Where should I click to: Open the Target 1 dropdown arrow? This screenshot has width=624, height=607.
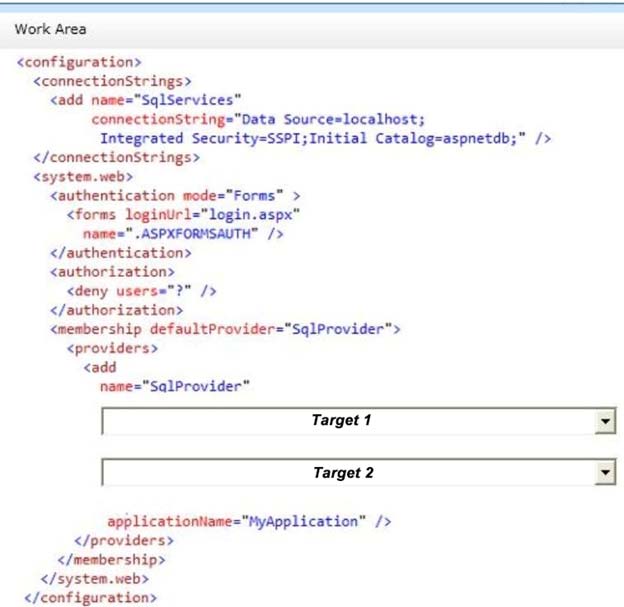(x=605, y=421)
